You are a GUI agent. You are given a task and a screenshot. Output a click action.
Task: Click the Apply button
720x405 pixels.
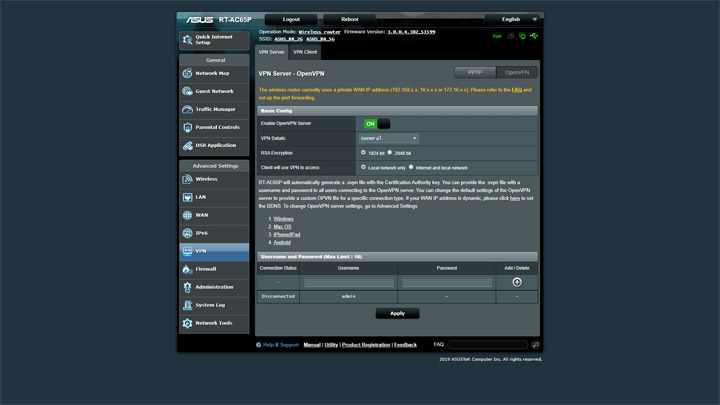(397, 314)
